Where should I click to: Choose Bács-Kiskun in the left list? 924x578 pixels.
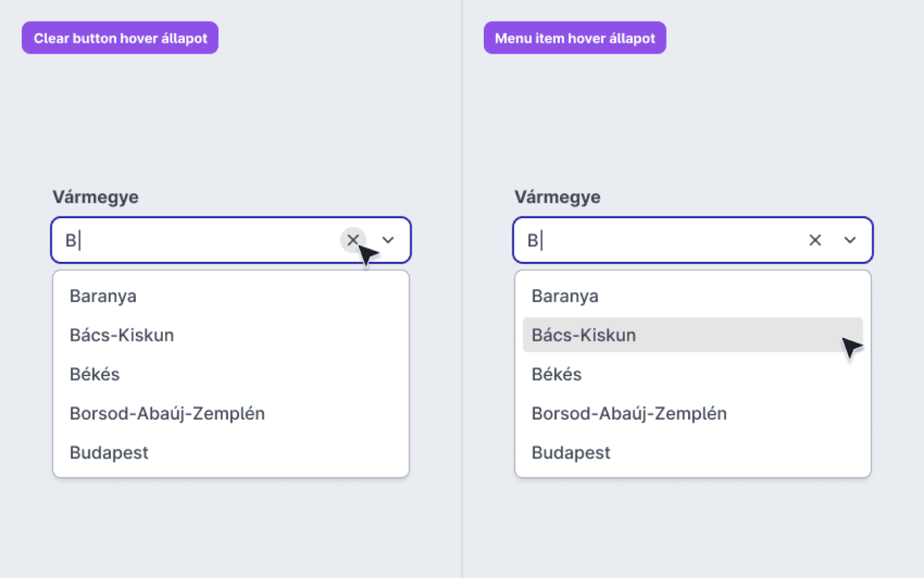click(231, 335)
